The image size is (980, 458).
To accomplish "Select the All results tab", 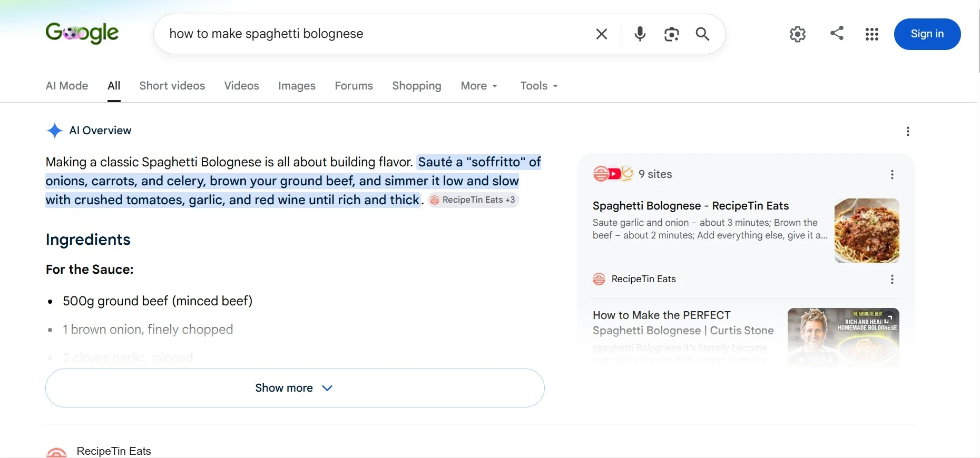I will tap(114, 86).
